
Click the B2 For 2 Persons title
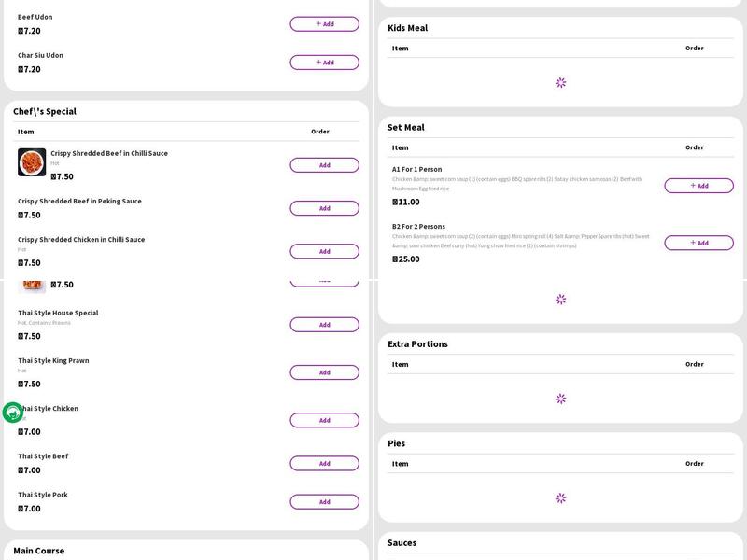point(418,226)
